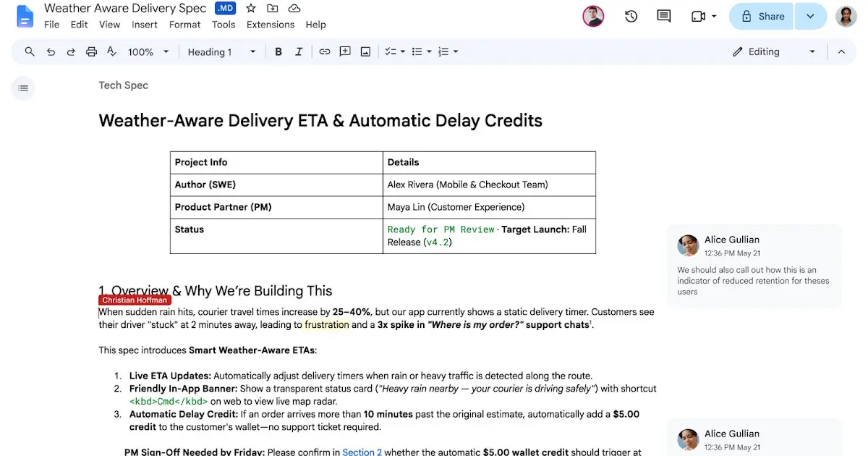Search the menus with magnifier icon
Viewport: 868px width, 456px height.
30,51
